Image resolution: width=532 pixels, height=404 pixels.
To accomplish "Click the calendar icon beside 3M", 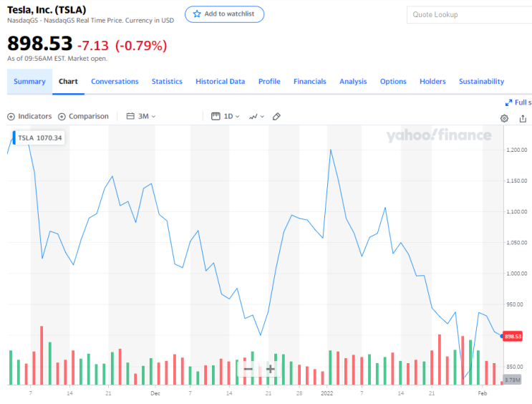I will [x=130, y=116].
